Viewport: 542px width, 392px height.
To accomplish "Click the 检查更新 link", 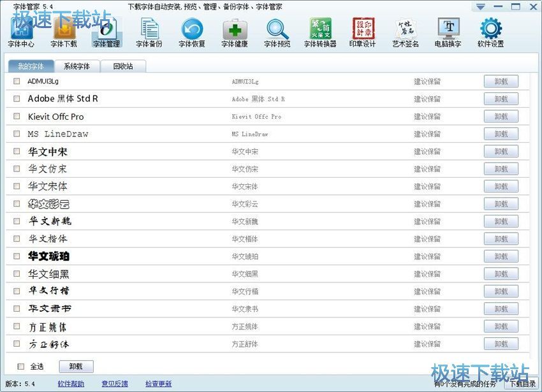I will [x=158, y=384].
